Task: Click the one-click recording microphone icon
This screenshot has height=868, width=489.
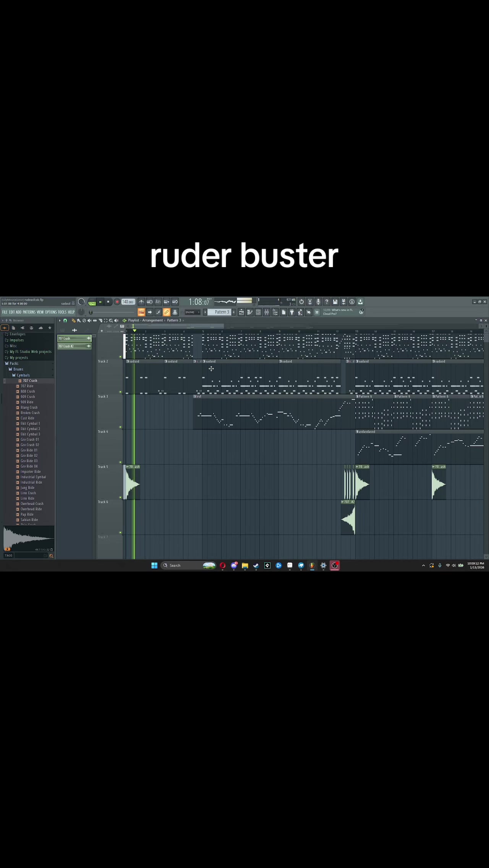Action: tap(318, 302)
